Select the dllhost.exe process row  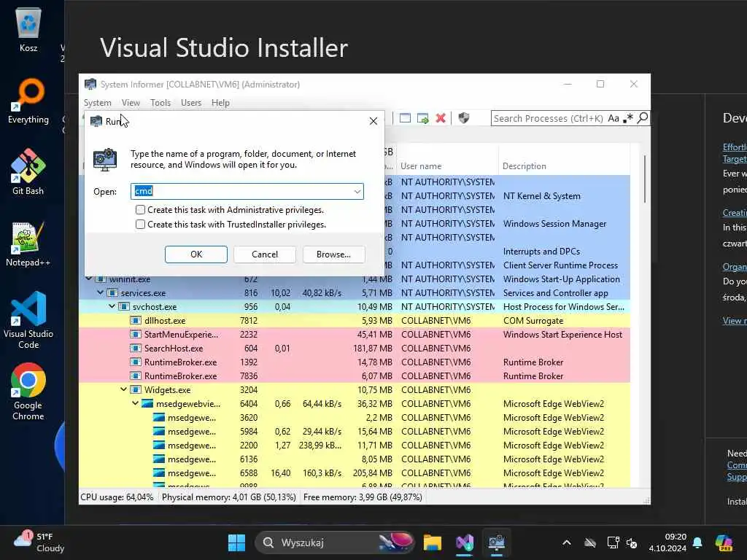pos(355,321)
